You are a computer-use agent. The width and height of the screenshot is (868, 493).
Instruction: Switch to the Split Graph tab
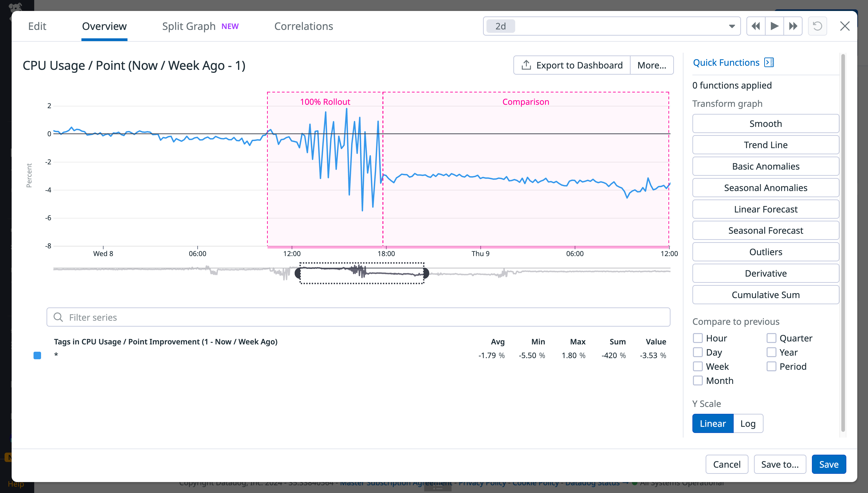click(x=189, y=26)
